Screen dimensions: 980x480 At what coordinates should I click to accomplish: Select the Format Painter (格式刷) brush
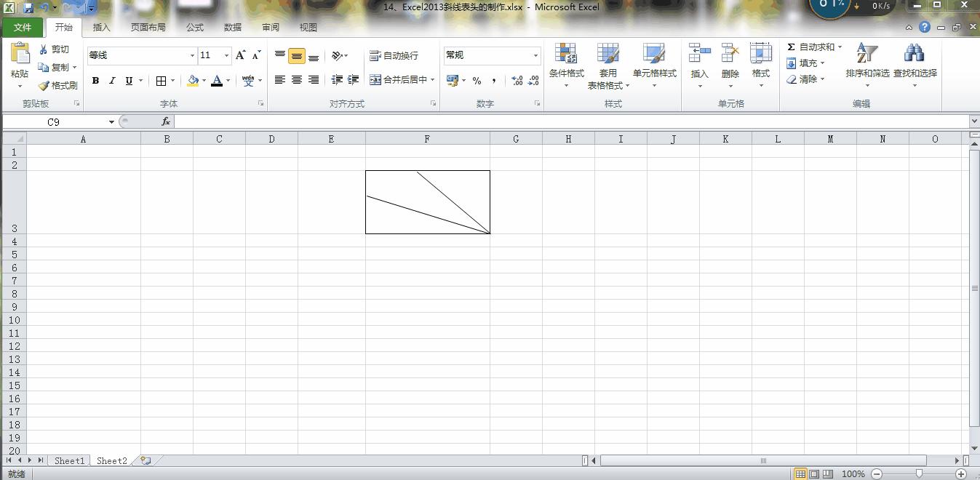point(44,85)
